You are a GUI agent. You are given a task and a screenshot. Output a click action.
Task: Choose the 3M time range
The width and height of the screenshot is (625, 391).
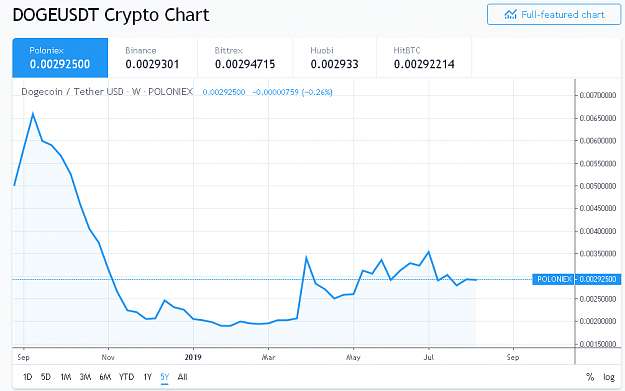[85, 377]
